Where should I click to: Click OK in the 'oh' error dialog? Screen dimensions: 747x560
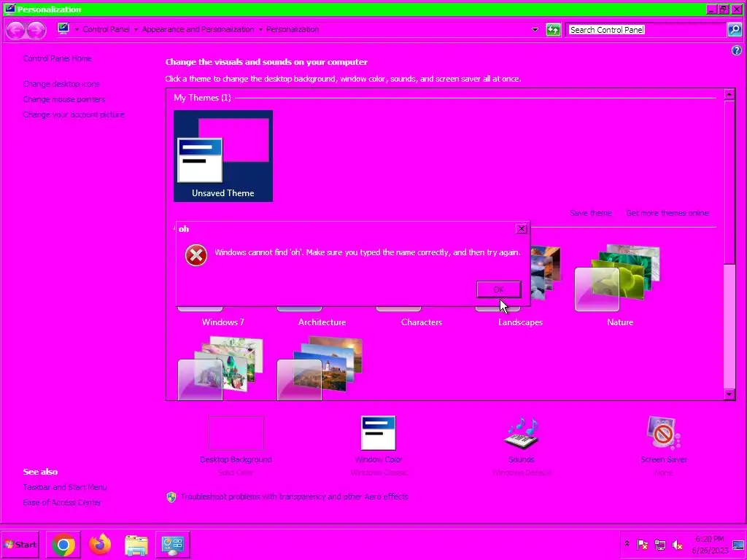499,289
